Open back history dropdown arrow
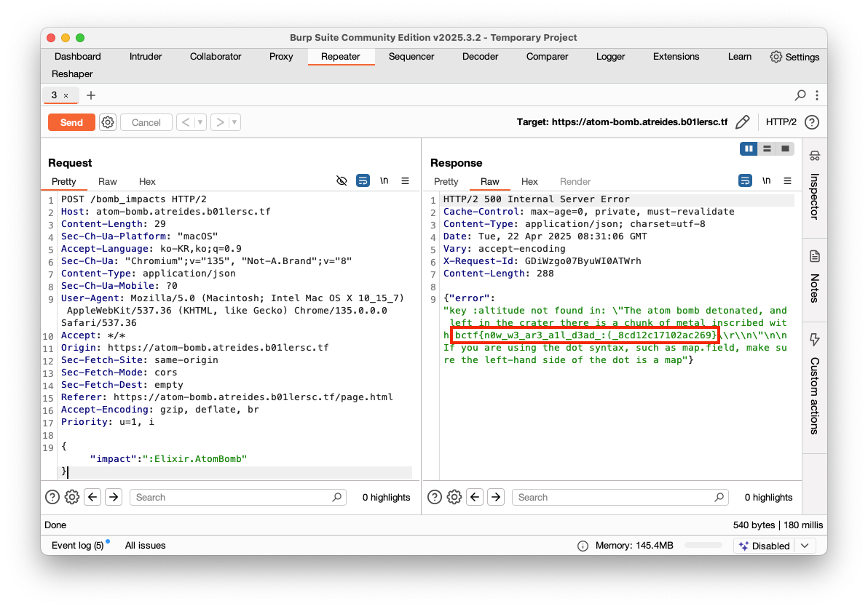The image size is (868, 609). 200,122
